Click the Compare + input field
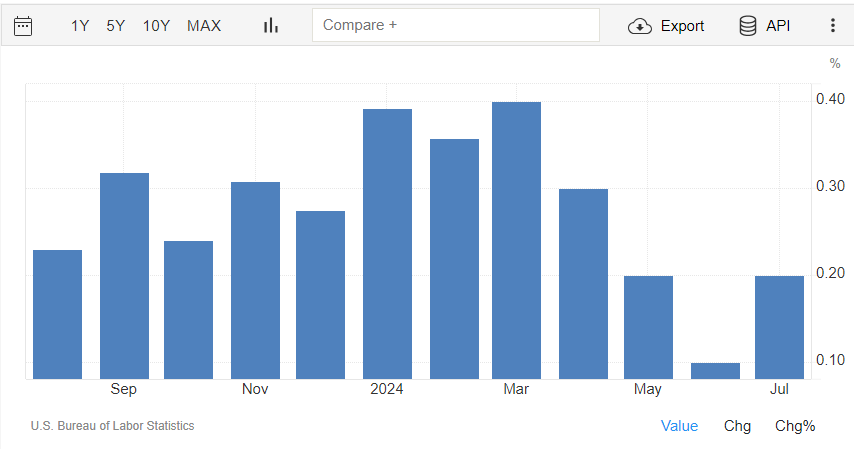The image size is (854, 449). pyautogui.click(x=456, y=25)
